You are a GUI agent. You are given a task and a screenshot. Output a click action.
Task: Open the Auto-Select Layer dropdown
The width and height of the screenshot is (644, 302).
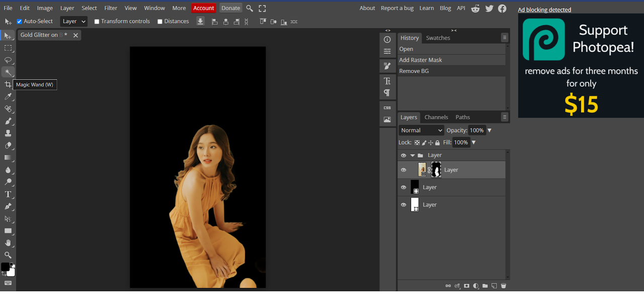click(x=74, y=22)
